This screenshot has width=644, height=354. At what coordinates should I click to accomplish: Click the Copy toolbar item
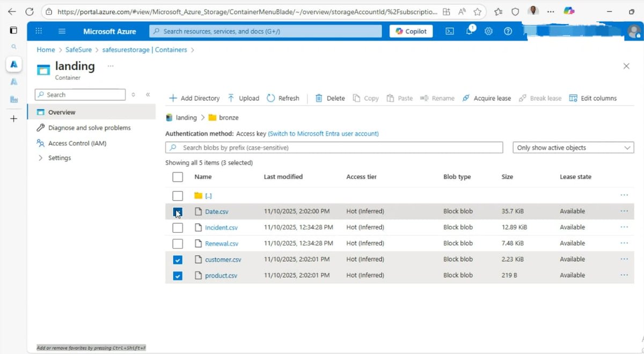(365, 98)
